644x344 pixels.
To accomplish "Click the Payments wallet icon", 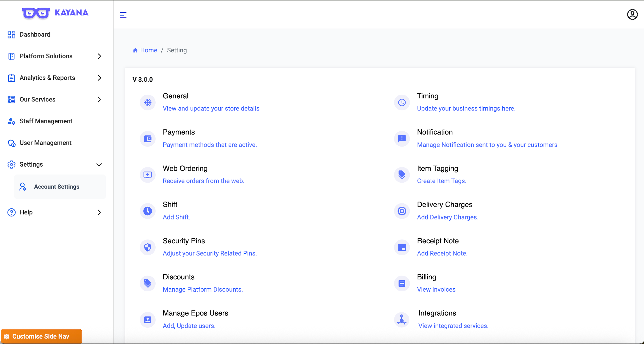I will (148, 139).
